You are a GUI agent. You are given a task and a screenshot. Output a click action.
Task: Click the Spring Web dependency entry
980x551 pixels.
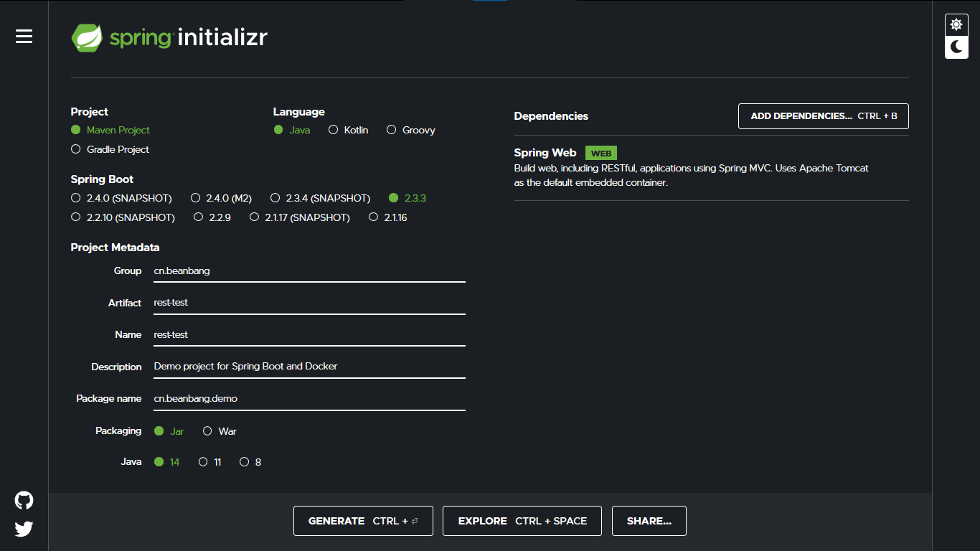click(711, 168)
